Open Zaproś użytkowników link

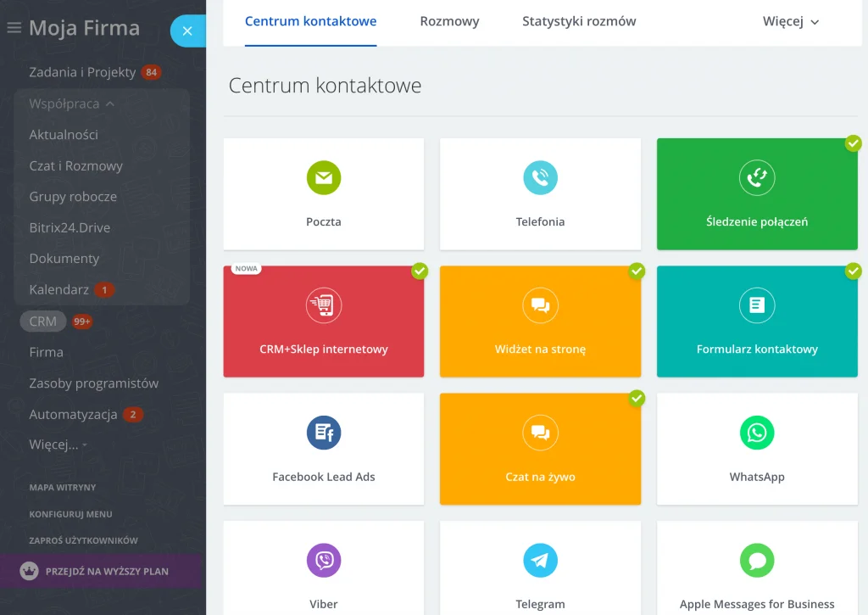point(83,540)
